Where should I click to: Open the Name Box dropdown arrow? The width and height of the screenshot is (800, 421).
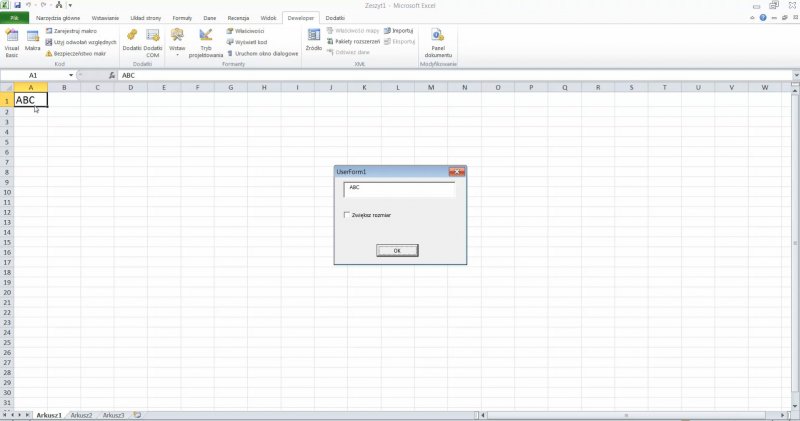tap(71, 75)
